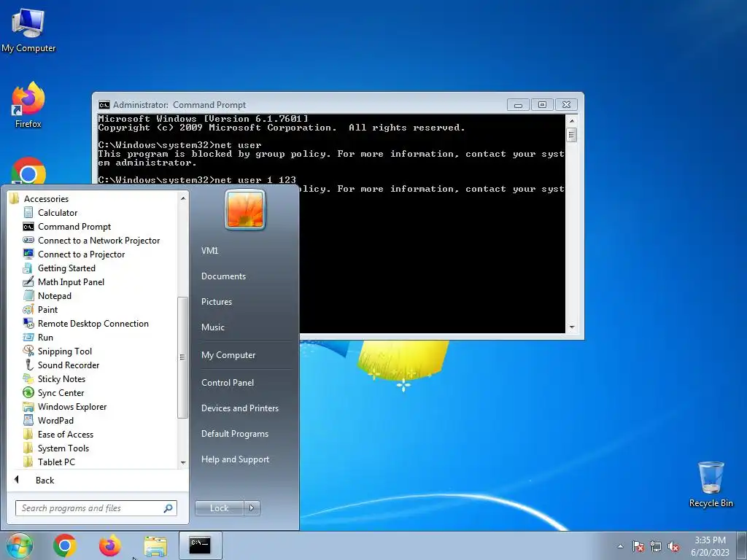The image size is (747, 560).
Task: Minimize the Command Prompt window
Action: coord(519,105)
